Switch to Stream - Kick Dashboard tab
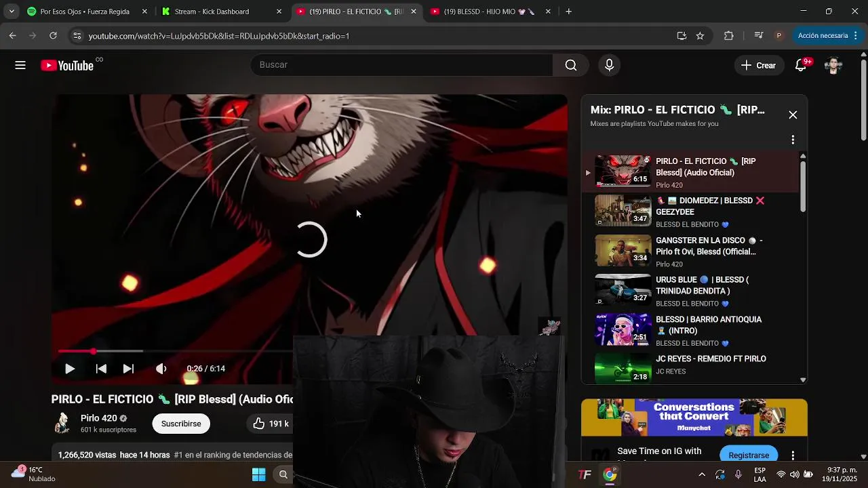 222,12
